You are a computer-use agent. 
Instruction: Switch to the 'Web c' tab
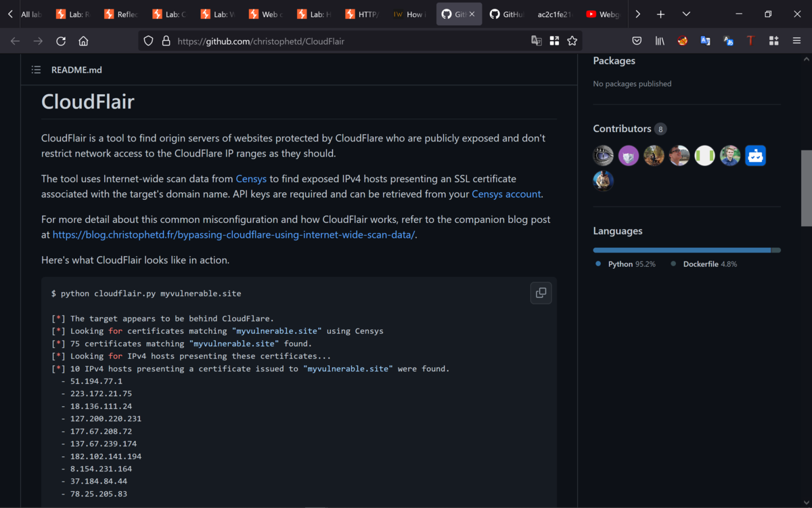click(265, 14)
